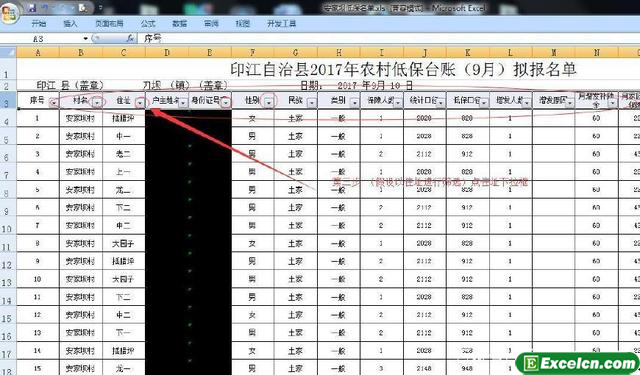
Task: Click the select-all corner of the sheet
Action: point(8,52)
